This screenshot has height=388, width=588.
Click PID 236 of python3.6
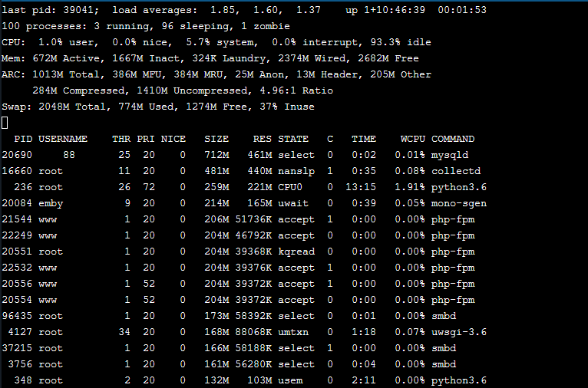pyautogui.click(x=23, y=187)
